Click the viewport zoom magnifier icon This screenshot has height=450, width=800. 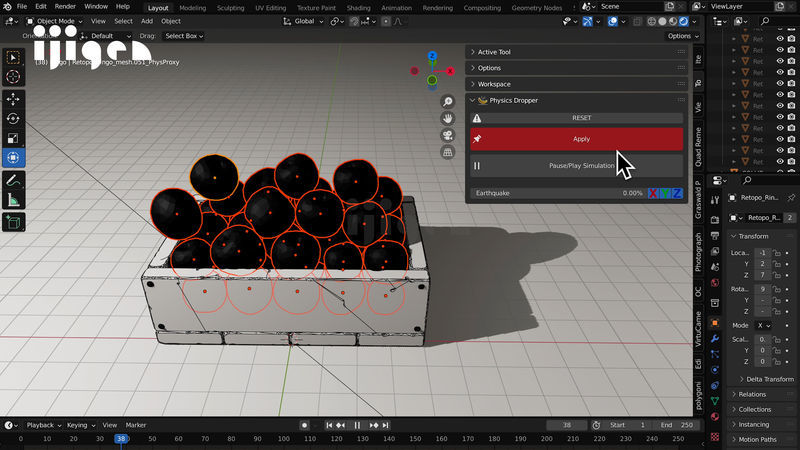[x=447, y=102]
